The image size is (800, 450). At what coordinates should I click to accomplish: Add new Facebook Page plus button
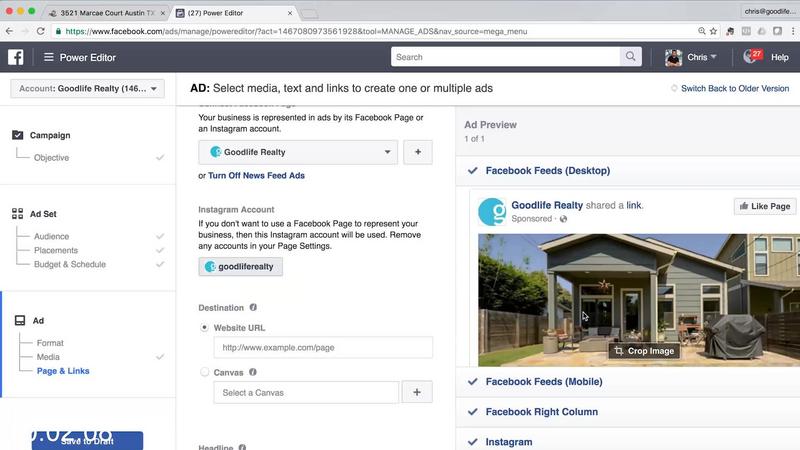(418, 152)
